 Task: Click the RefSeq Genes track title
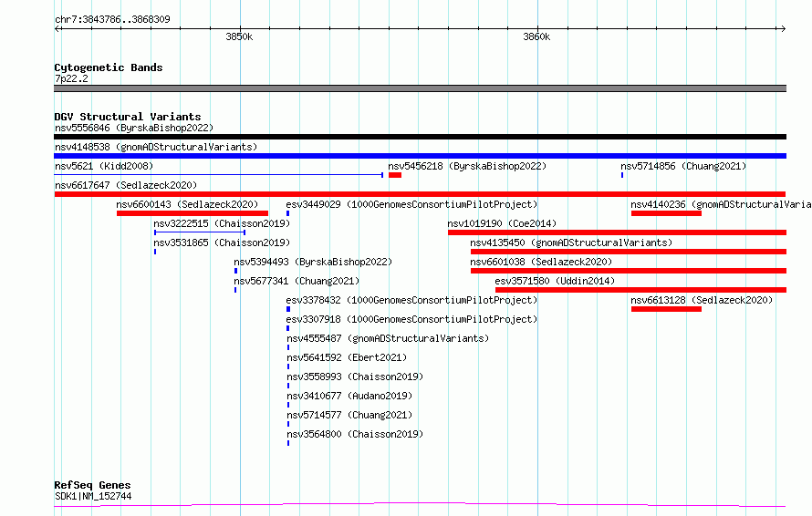point(93,485)
